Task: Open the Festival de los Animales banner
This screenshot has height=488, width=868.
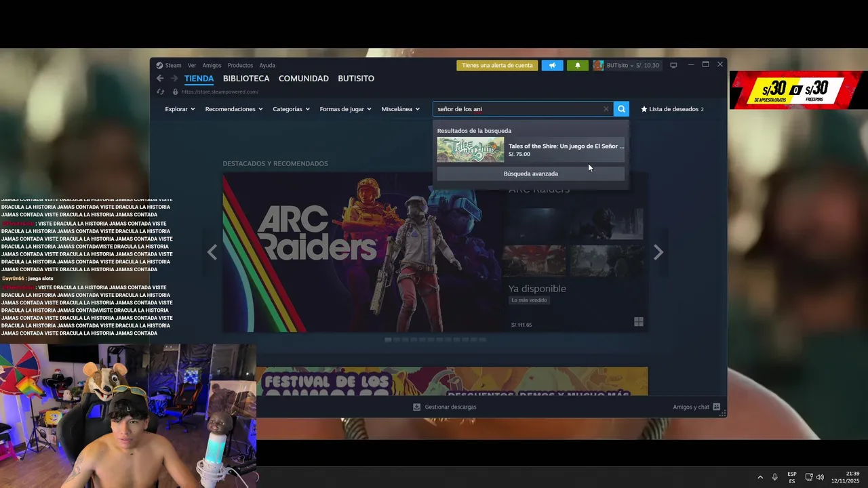Action: click(452, 382)
